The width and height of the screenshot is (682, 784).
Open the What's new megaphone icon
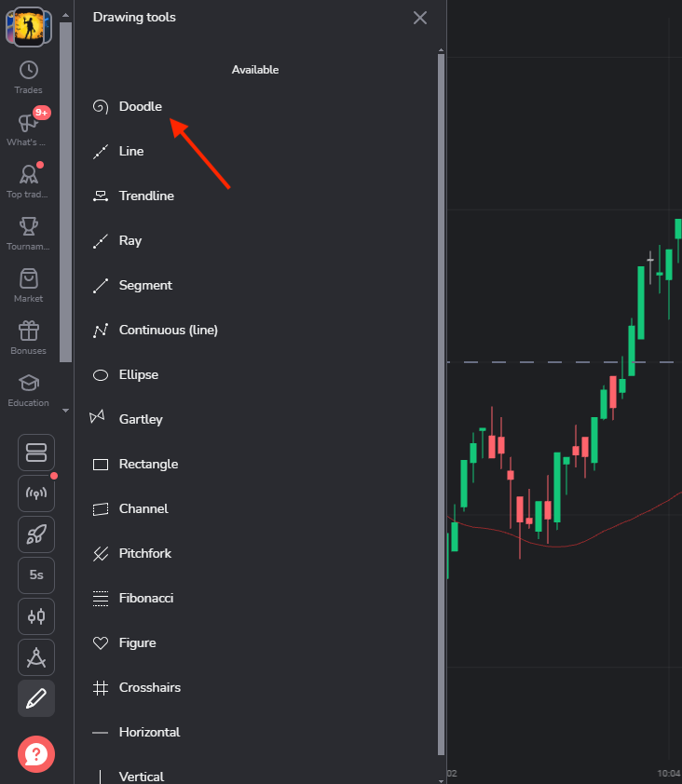point(28,124)
